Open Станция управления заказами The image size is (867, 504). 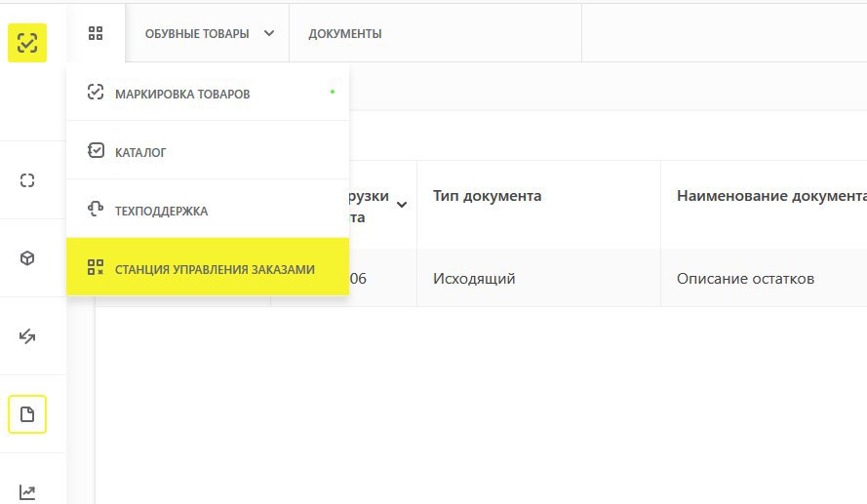(208, 267)
